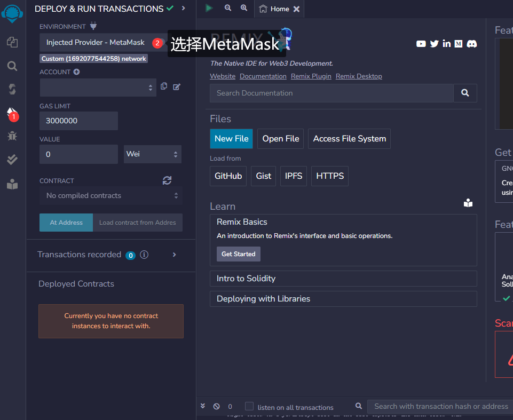Open Remix Medium icon

pos(459,44)
